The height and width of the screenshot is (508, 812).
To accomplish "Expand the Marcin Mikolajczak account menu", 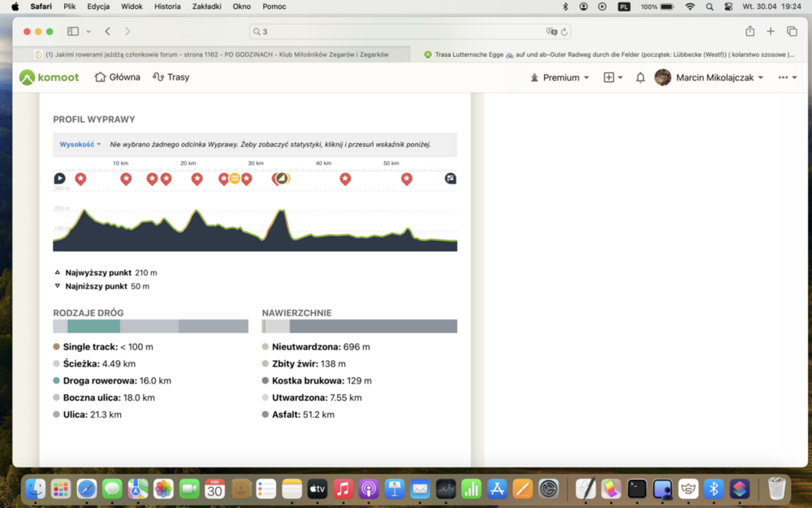I will (x=709, y=77).
